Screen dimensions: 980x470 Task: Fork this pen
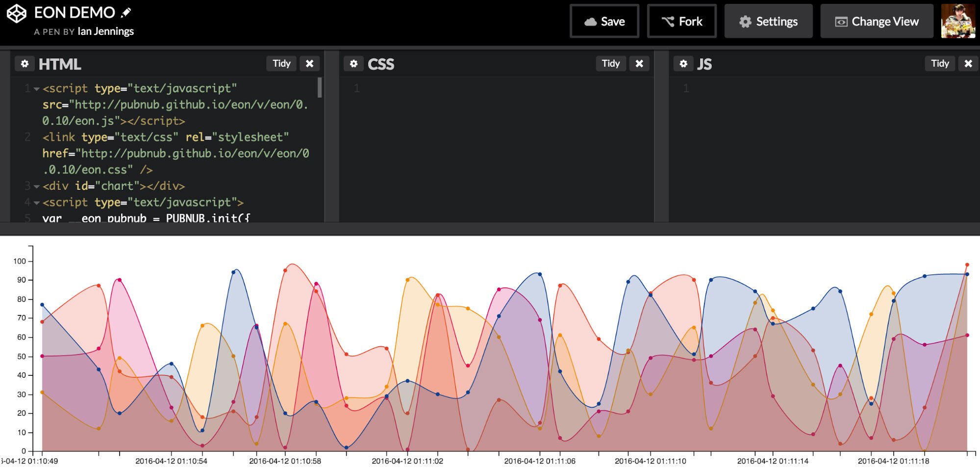(x=681, y=22)
